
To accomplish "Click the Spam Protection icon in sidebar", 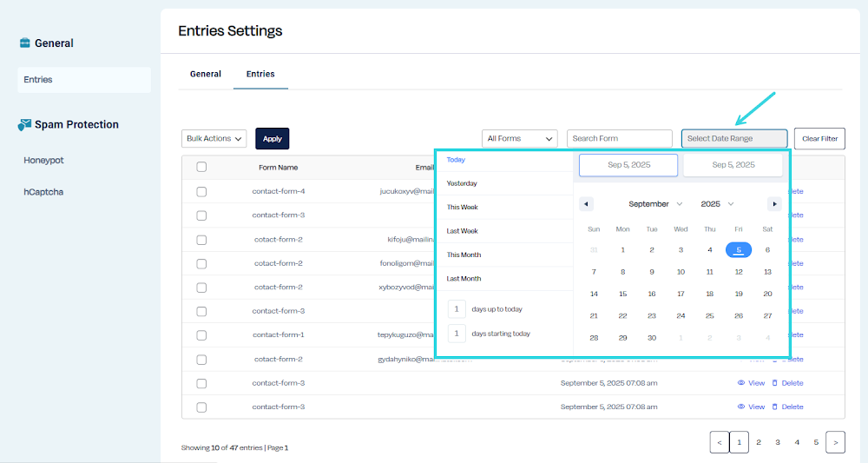I will coord(24,125).
